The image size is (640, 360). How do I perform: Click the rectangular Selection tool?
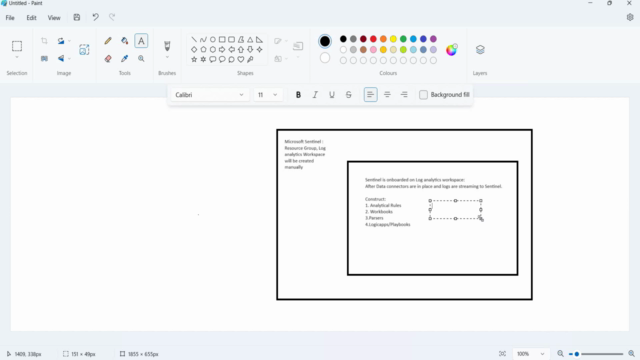(17, 46)
